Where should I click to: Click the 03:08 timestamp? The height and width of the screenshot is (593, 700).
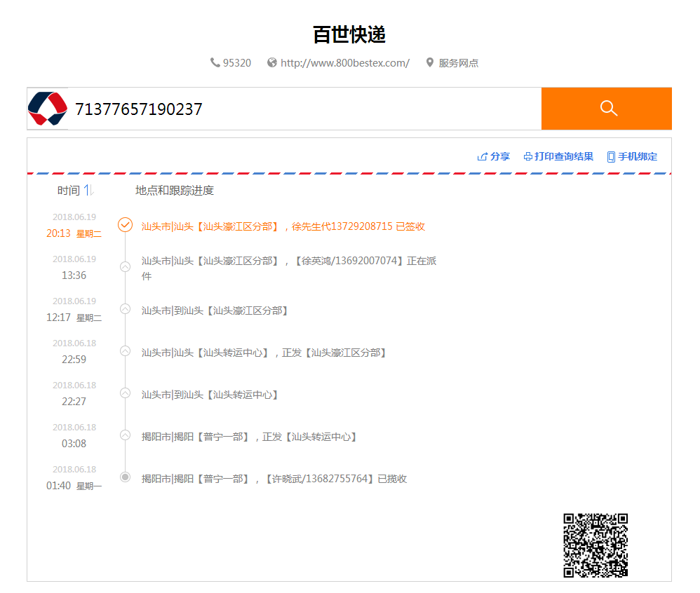(74, 444)
